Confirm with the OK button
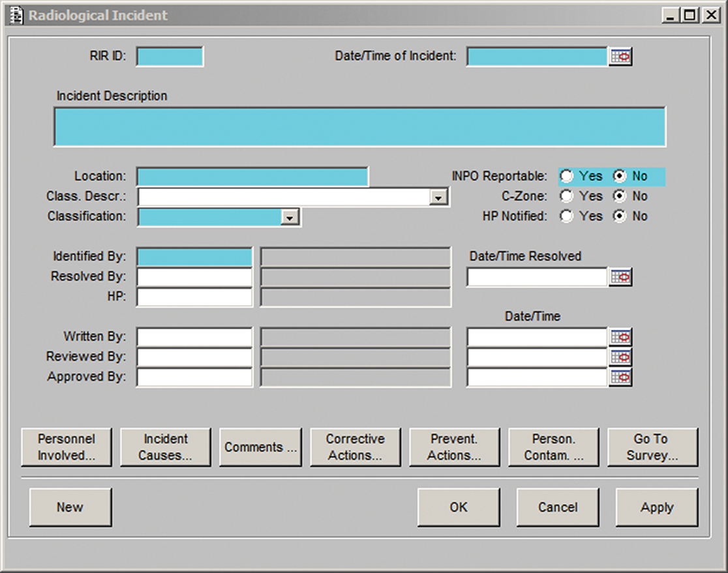The width and height of the screenshot is (728, 573). tap(459, 507)
